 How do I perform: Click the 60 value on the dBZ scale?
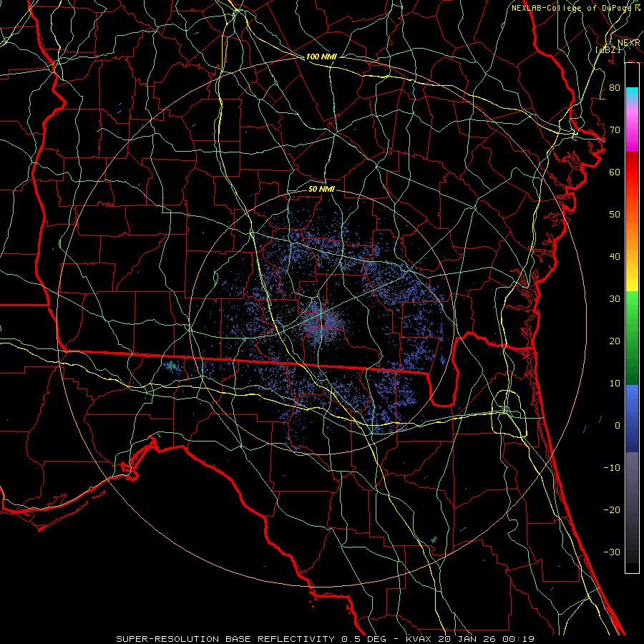(615, 172)
